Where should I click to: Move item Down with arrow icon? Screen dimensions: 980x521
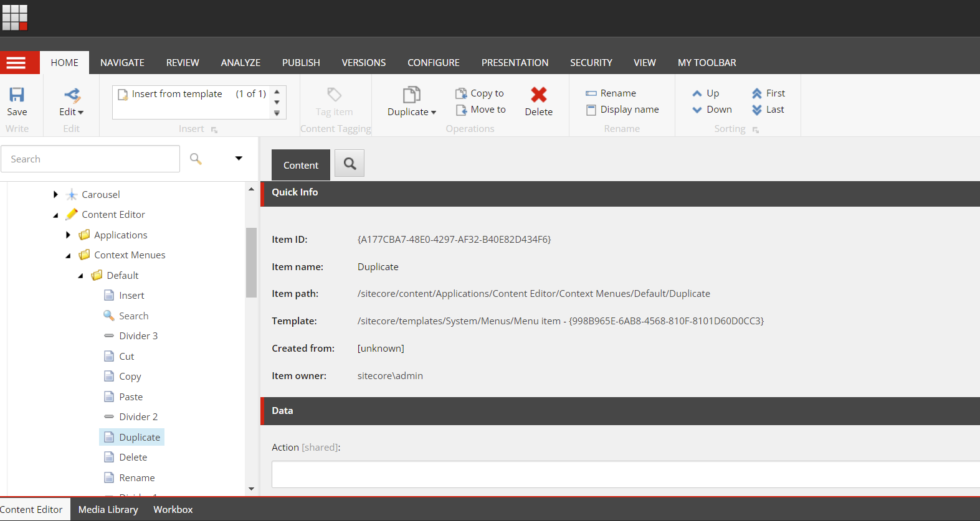click(697, 110)
